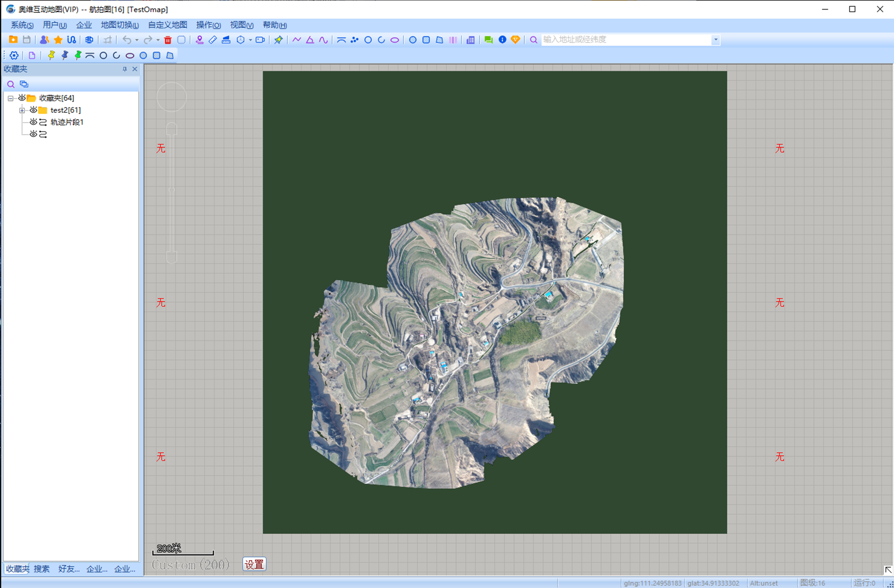Toggle visibility eye of 收藏夹[64] folder
The width and height of the screenshot is (894, 588).
pyautogui.click(x=22, y=98)
